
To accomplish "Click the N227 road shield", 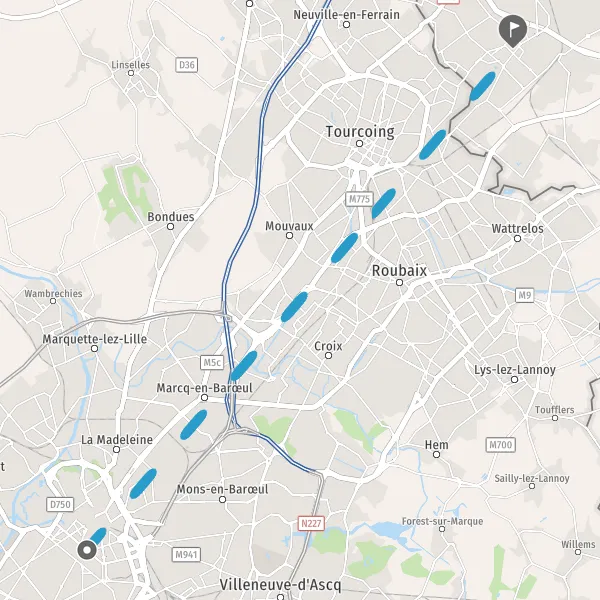I will (311, 523).
